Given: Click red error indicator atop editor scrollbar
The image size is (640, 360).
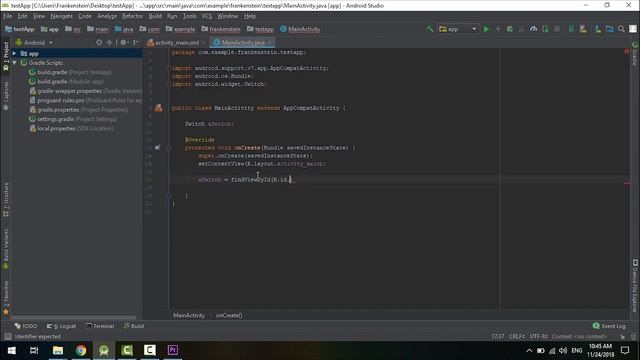Looking at the screenshot, I should tap(627, 51).
